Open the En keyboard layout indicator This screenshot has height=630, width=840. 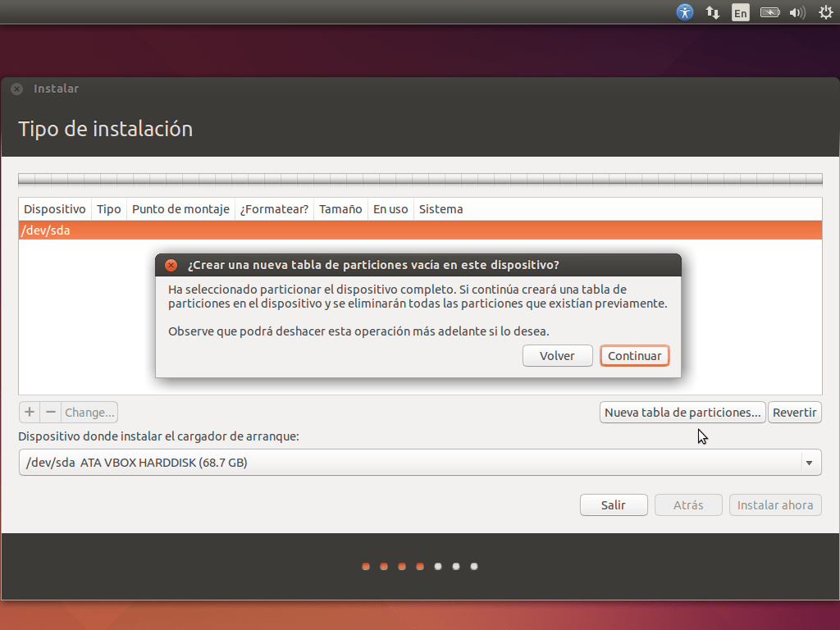tap(741, 12)
